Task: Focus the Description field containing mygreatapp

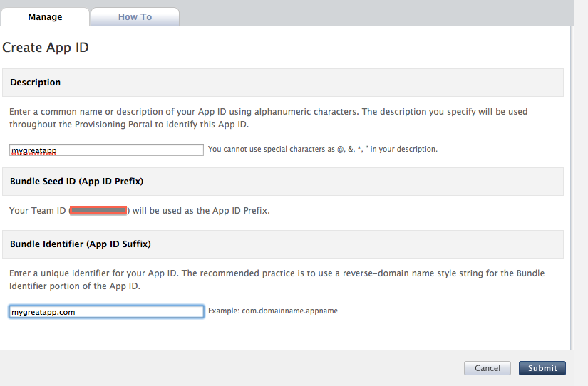Action: coord(106,150)
